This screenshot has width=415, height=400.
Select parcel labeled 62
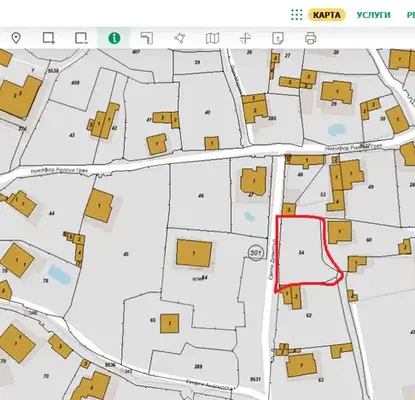click(309, 315)
